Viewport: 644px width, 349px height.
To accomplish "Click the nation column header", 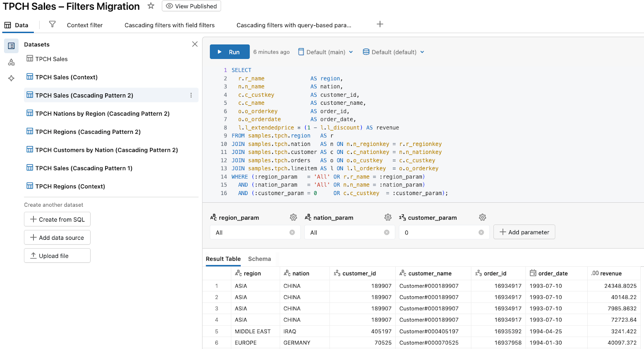I will coord(304,273).
